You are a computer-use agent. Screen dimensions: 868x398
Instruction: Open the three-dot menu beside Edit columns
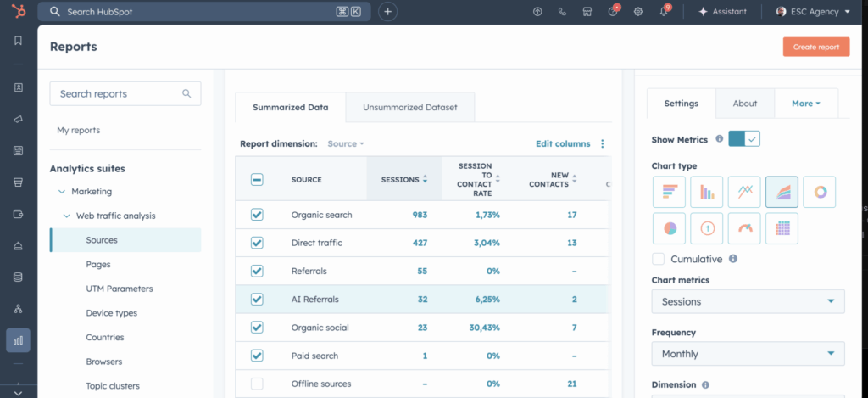(x=603, y=143)
